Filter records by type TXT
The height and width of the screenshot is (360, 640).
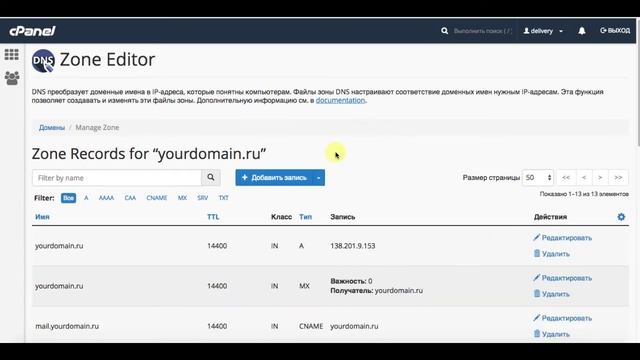point(223,198)
